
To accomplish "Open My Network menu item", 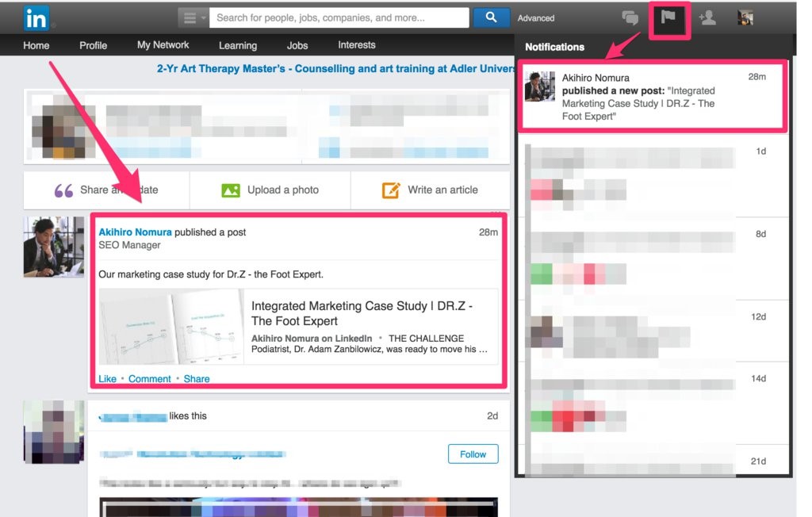I will (x=163, y=45).
